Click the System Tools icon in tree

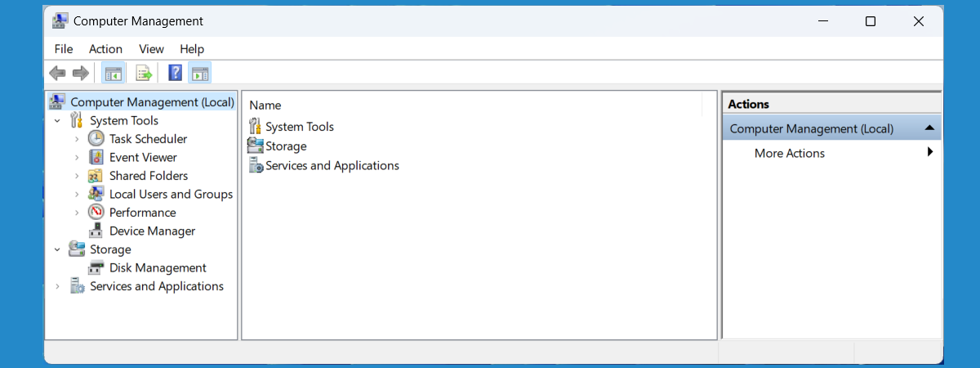[77, 120]
